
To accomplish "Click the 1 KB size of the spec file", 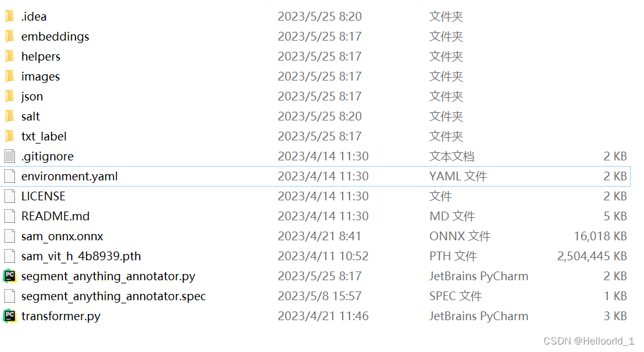I will pyautogui.click(x=615, y=296).
